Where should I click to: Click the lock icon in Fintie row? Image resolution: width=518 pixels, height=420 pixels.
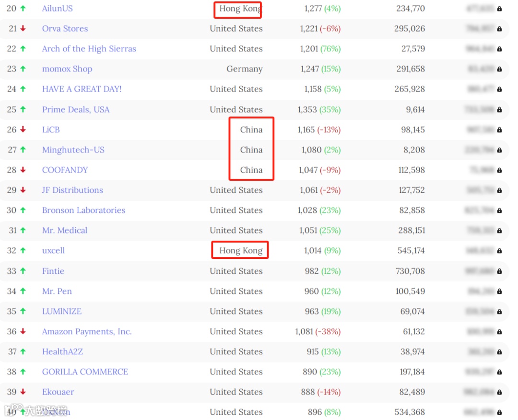[x=499, y=271]
